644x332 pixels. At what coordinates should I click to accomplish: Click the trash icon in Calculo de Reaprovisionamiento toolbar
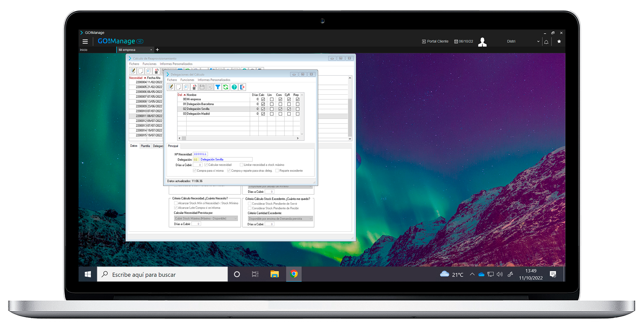click(x=156, y=71)
